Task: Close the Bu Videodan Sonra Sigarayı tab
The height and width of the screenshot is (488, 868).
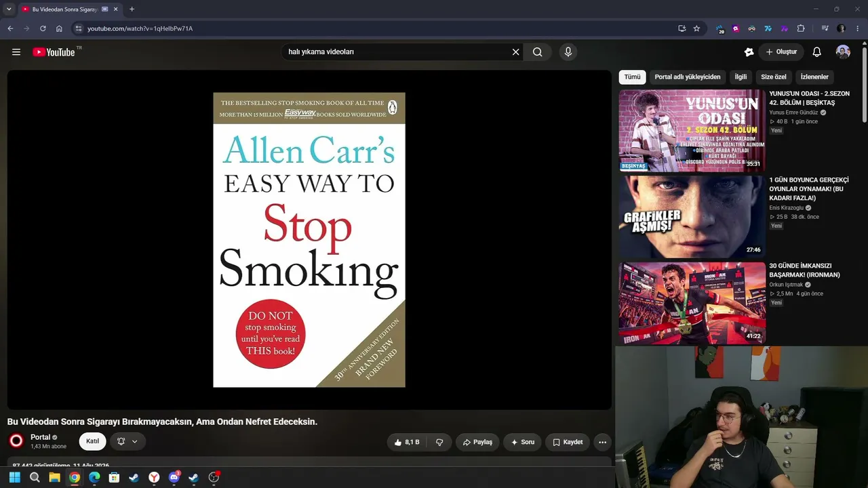Action: 116,9
